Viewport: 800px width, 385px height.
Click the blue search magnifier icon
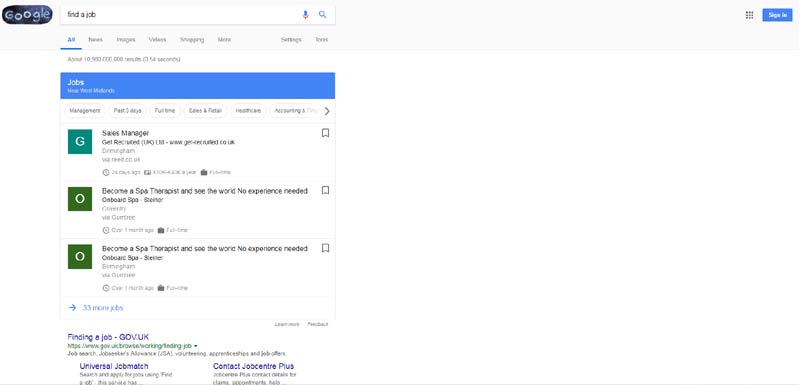322,15
